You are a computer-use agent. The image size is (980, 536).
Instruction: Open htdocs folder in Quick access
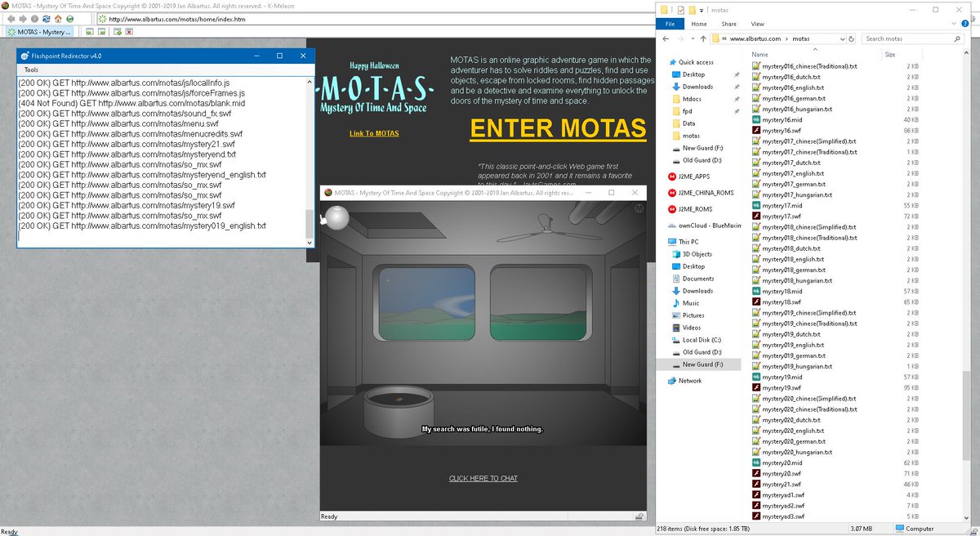[693, 99]
